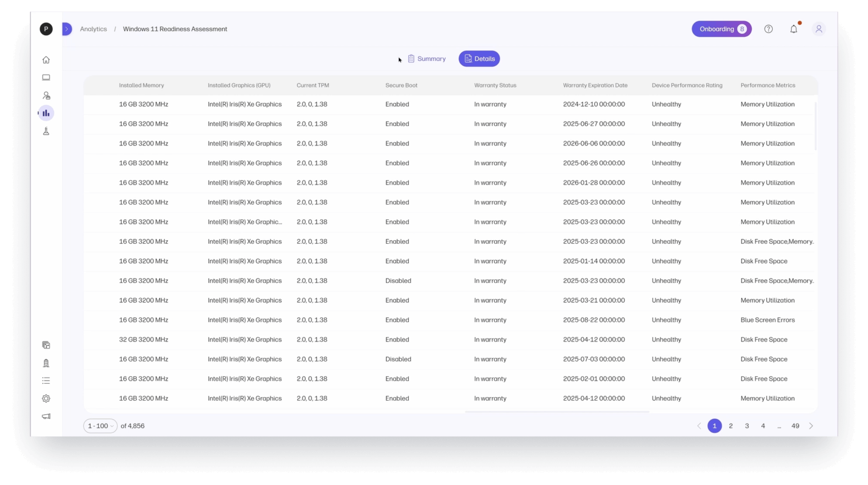Click the 2025-03-21 00:00:00 expiration cell

point(594,301)
